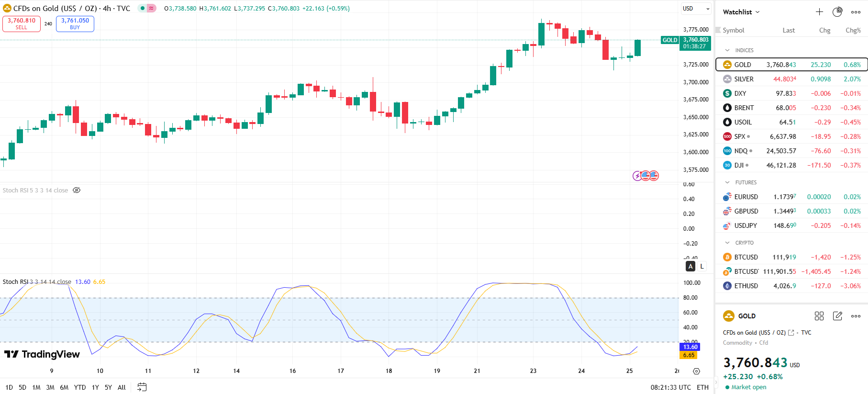Collapse the INDICES section in watchlist
This screenshot has width=868, height=394.
pyautogui.click(x=727, y=50)
